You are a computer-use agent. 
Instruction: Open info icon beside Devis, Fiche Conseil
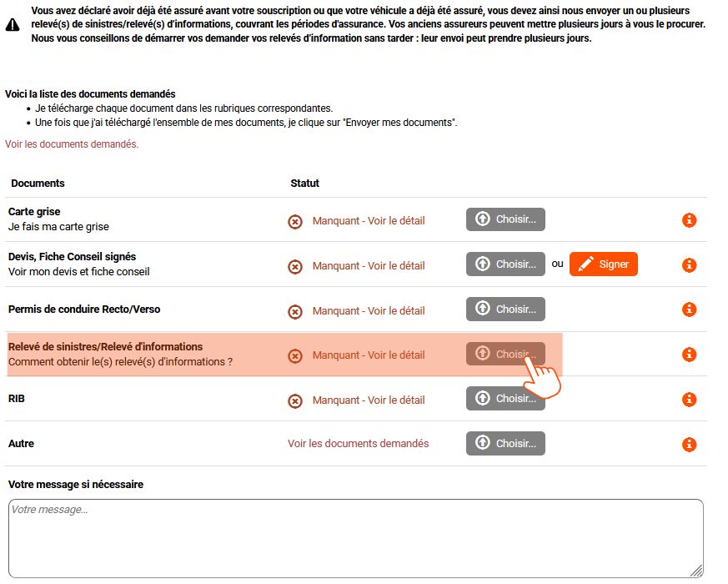[x=689, y=265]
